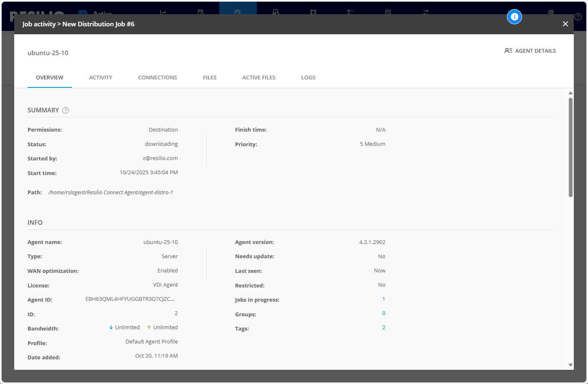588x384 pixels.
Task: Click the vertical scrollbar thumb
Action: [x=570, y=146]
